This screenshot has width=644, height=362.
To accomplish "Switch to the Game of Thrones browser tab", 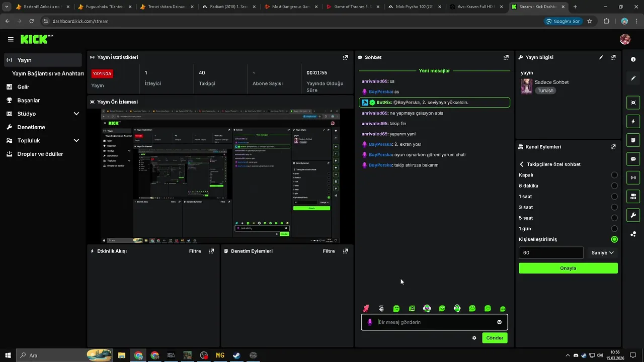I will pos(352,7).
